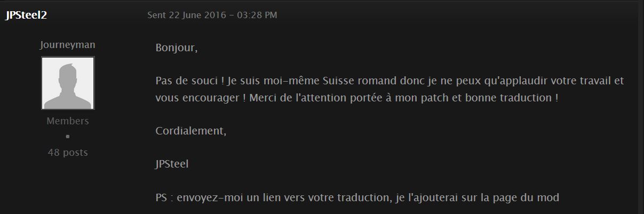
Task: Click the sentence starting 'Pas de souci !'
Action: (x=389, y=81)
